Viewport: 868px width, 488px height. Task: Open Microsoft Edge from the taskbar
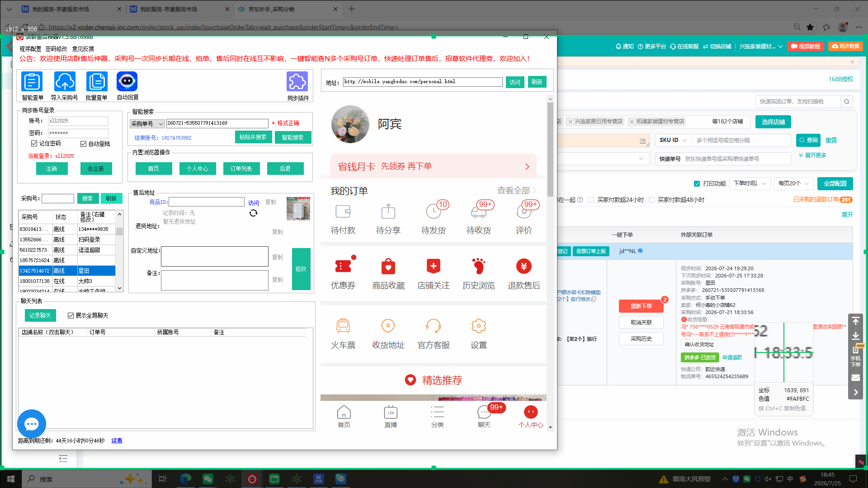pyautogui.click(x=186, y=479)
